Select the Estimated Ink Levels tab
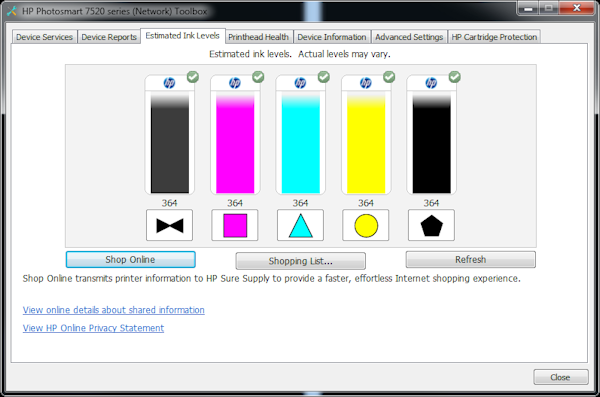The width and height of the screenshot is (600, 397). coord(183,36)
